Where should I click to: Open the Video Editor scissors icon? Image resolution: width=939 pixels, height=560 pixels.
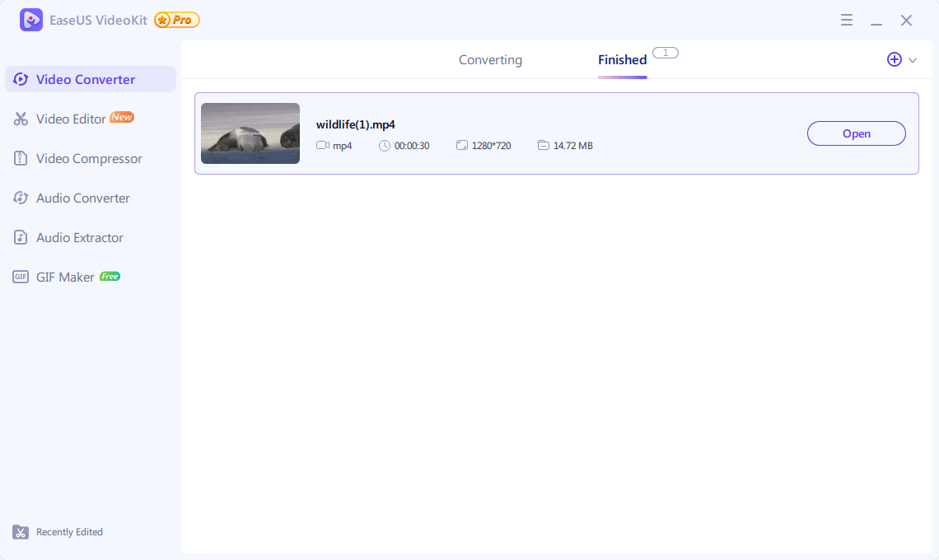(x=21, y=119)
